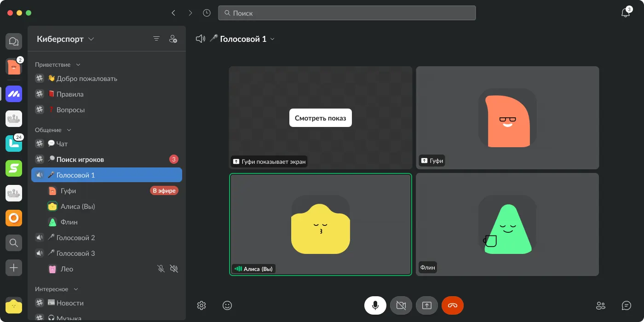This screenshot has width=644, height=322.
Task: Open the Чат channel
Action: (x=107, y=144)
